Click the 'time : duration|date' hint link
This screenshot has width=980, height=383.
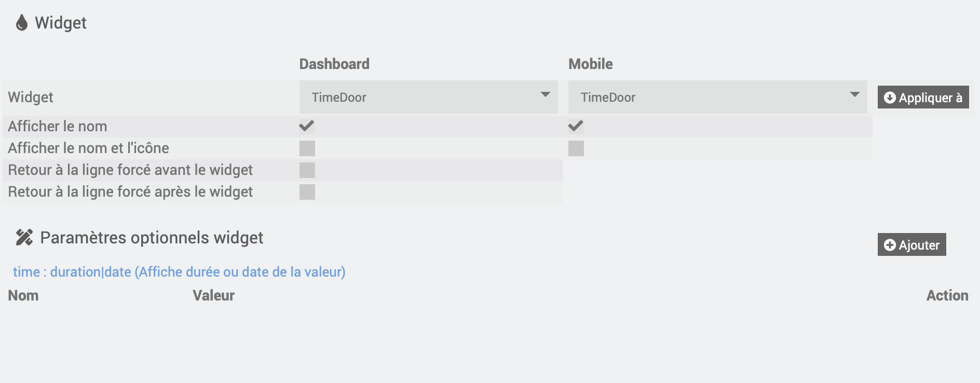179,272
